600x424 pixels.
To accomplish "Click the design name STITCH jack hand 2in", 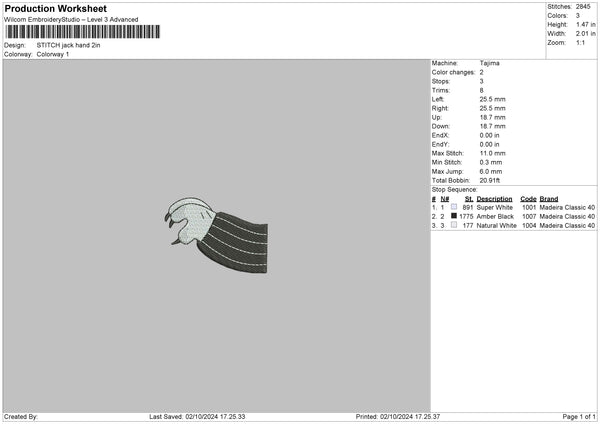I will [68, 45].
